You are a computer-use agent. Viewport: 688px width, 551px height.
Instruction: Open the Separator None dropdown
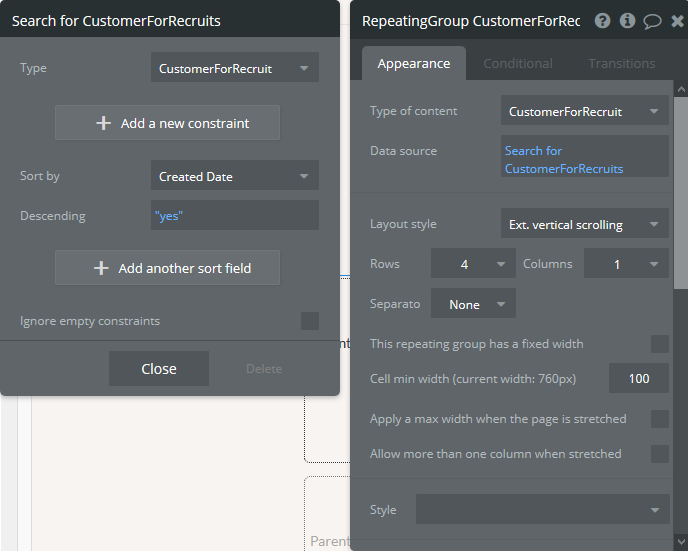point(473,305)
